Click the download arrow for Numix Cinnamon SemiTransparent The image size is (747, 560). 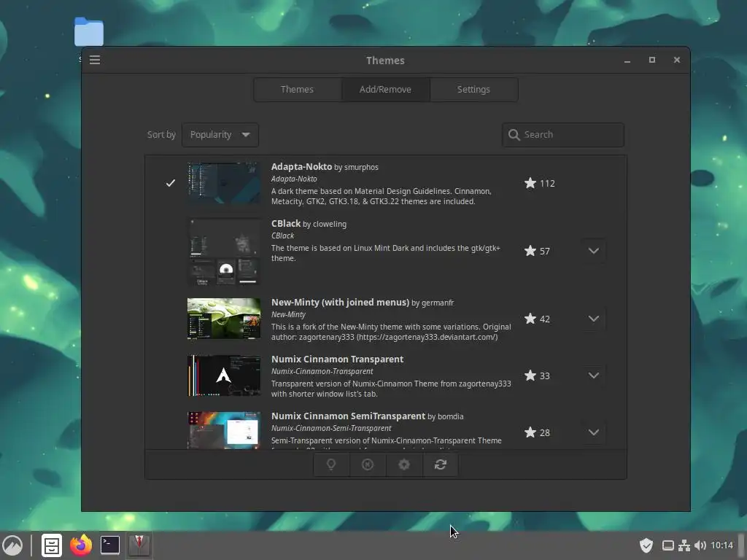click(594, 432)
